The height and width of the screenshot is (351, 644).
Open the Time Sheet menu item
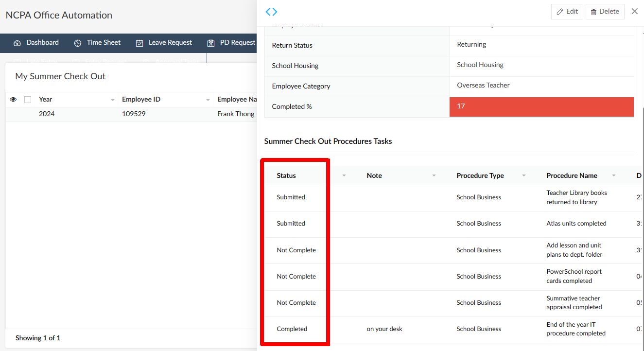[x=104, y=43]
